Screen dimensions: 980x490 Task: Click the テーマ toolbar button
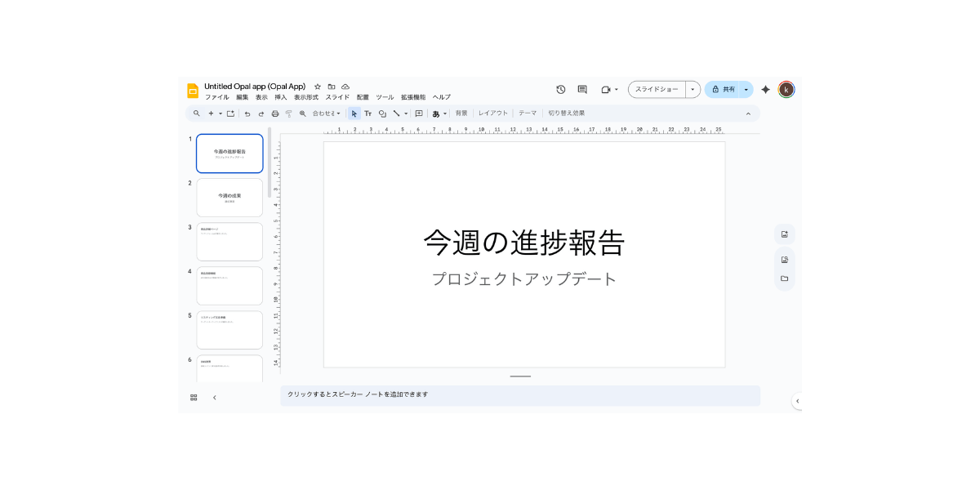528,114
